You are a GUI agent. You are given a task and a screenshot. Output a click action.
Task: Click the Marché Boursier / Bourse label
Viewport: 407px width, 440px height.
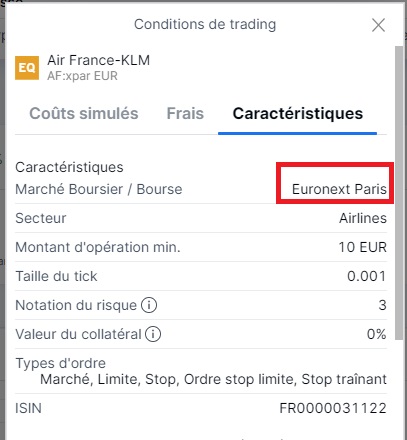point(99,189)
